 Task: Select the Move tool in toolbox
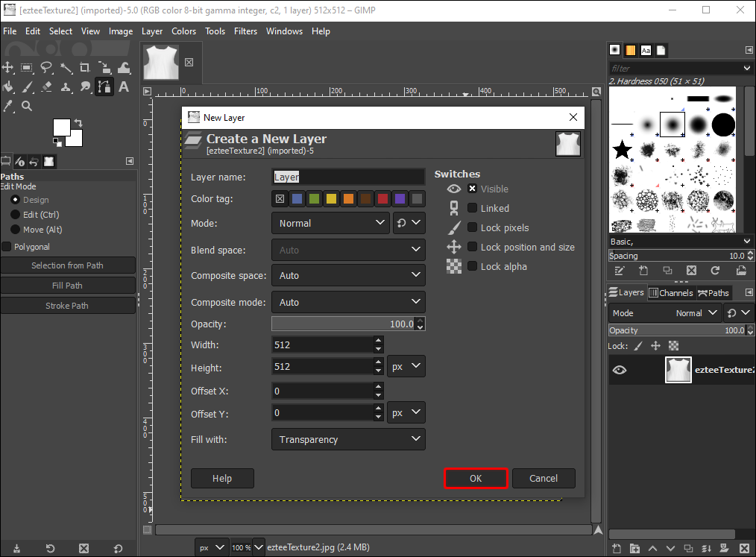click(x=7, y=68)
